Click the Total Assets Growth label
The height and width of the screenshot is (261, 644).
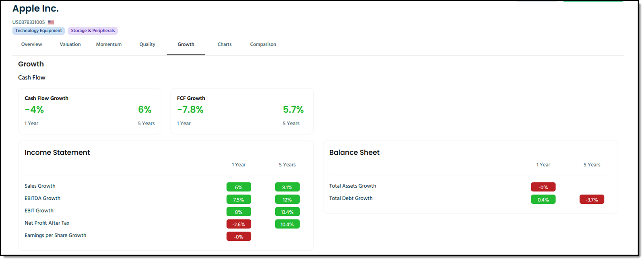(x=353, y=186)
